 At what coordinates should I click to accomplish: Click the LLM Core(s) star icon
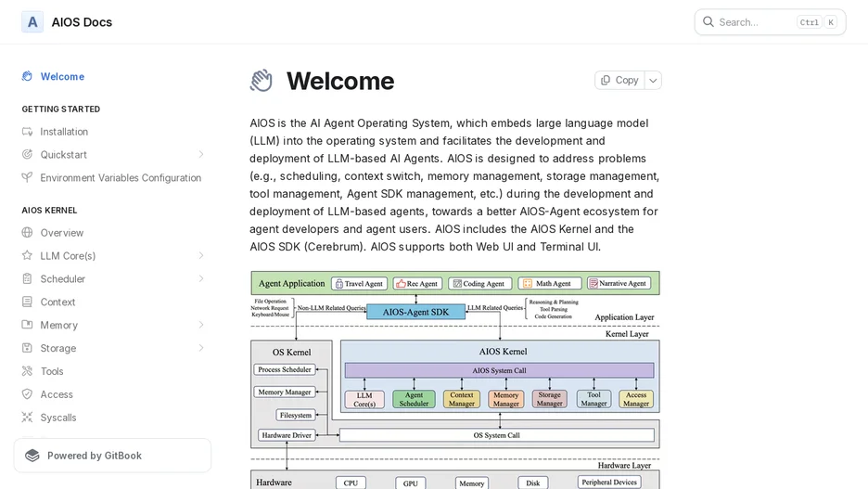pos(27,255)
